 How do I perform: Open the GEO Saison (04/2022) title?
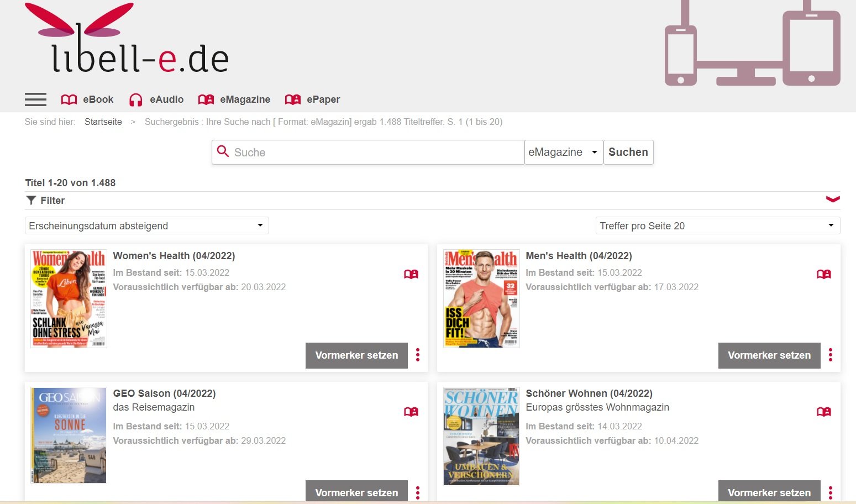164,393
